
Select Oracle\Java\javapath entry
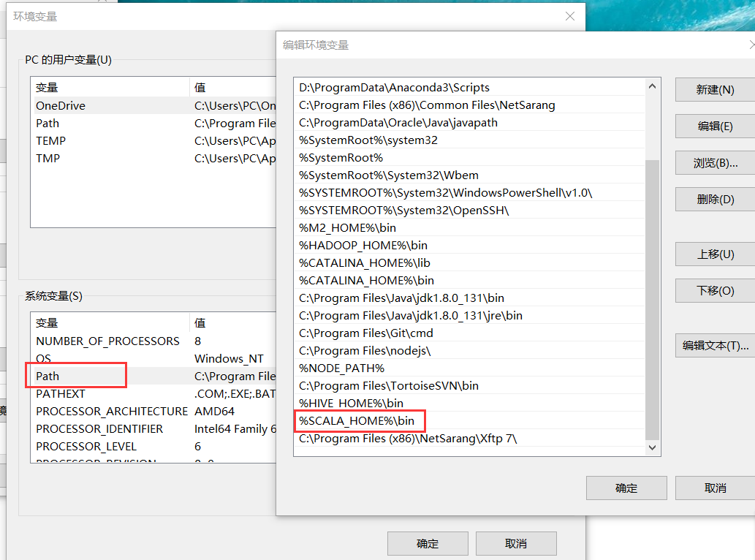coord(469,122)
